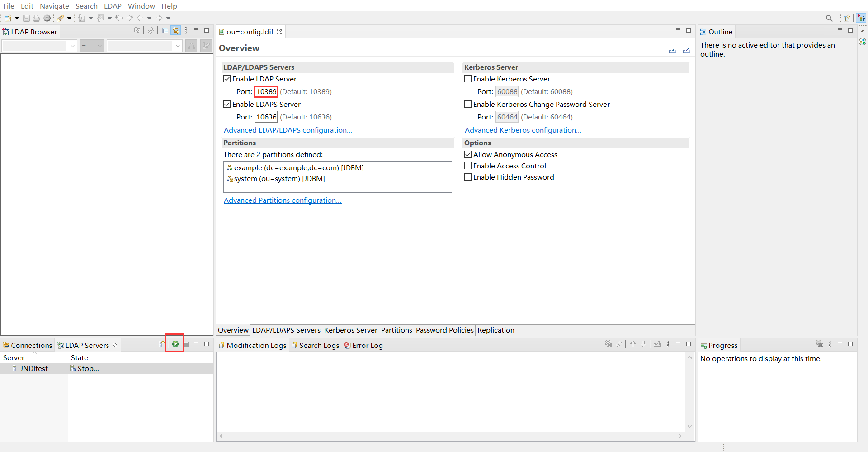
Task: Enable Access Control checkbox
Action: [x=468, y=166]
